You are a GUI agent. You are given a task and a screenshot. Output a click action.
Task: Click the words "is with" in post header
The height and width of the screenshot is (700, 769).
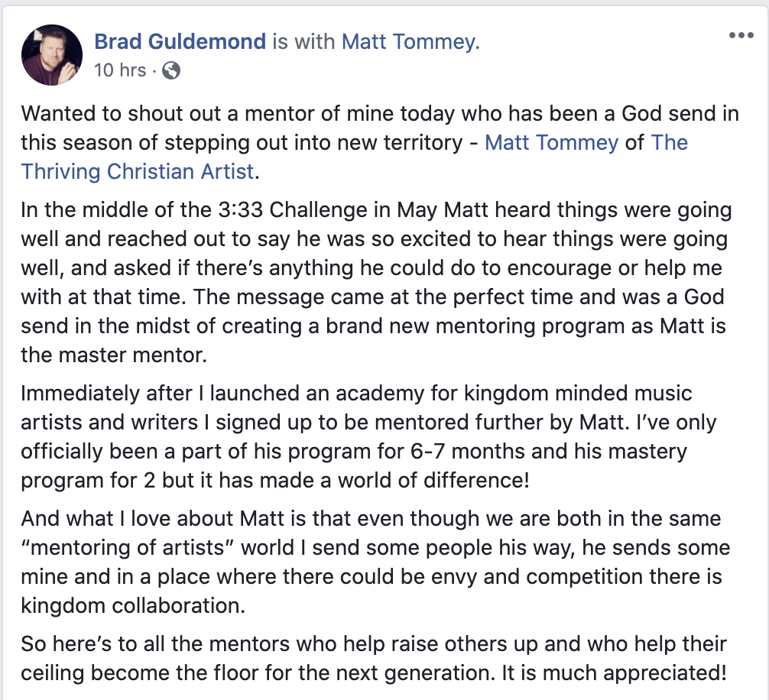click(303, 41)
